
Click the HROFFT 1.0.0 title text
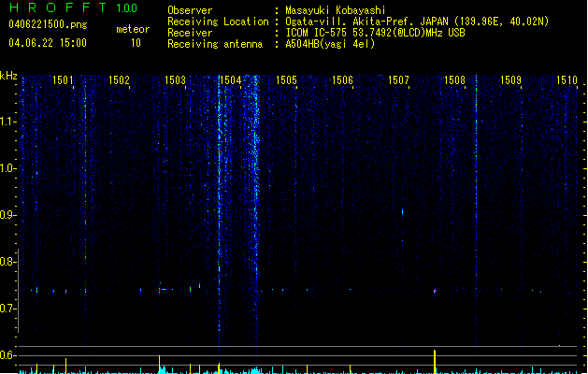[74, 7]
